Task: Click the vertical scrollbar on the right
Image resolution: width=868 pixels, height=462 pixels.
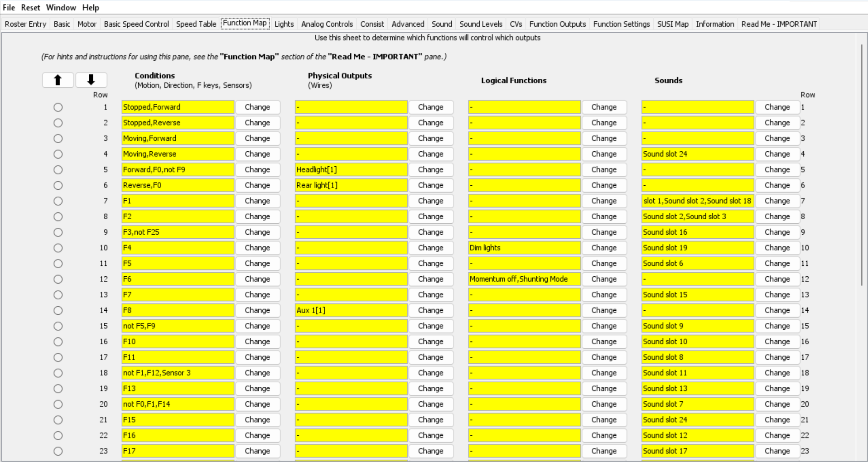Action: tap(862, 164)
